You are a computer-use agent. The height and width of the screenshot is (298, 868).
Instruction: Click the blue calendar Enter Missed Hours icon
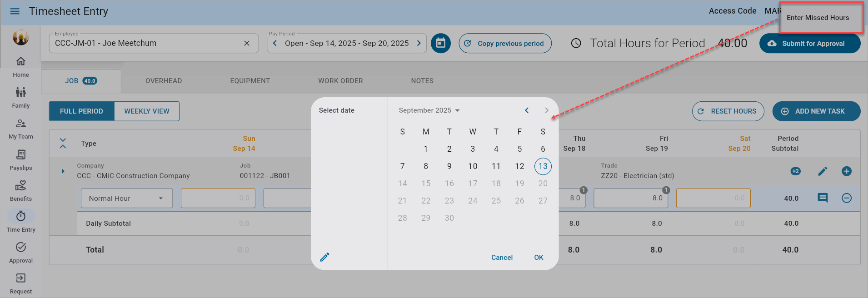(x=441, y=43)
